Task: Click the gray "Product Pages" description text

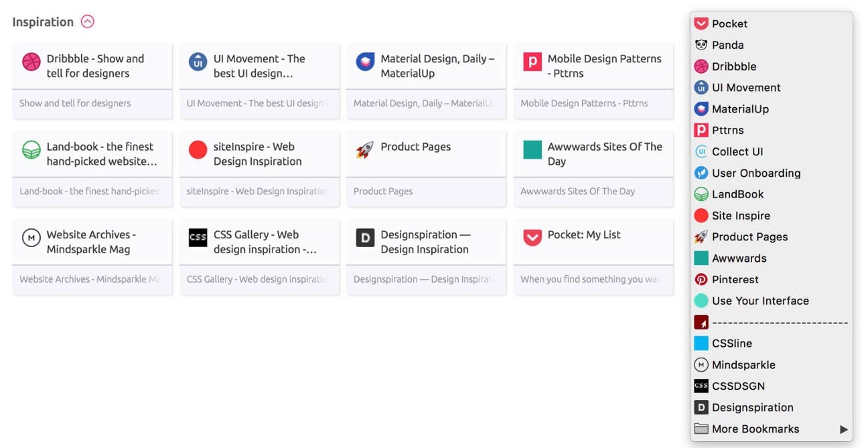Action: point(382,191)
